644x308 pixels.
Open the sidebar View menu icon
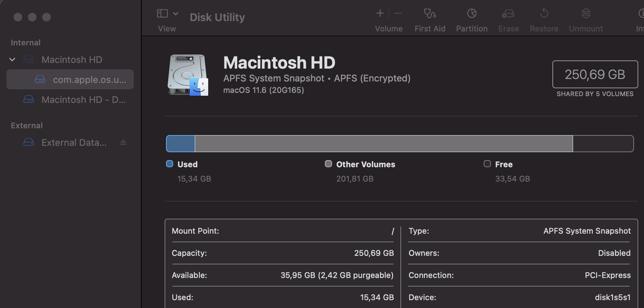click(x=162, y=14)
